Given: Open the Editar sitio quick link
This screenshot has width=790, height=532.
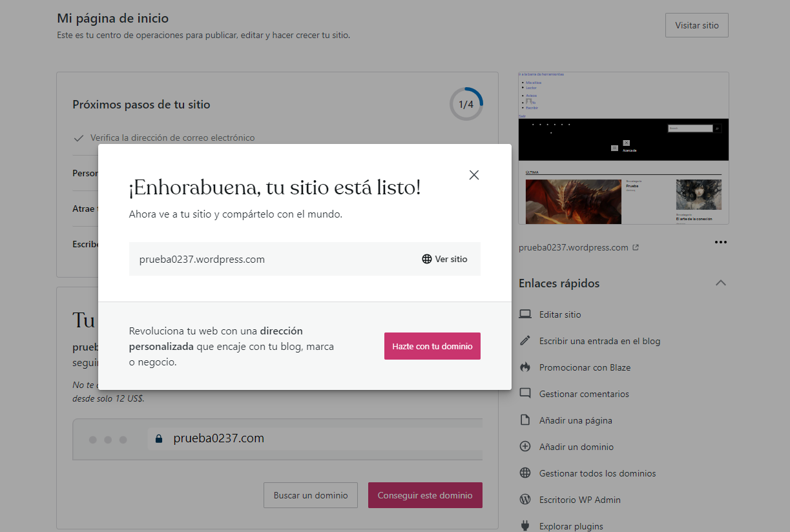Looking at the screenshot, I should [x=560, y=314].
